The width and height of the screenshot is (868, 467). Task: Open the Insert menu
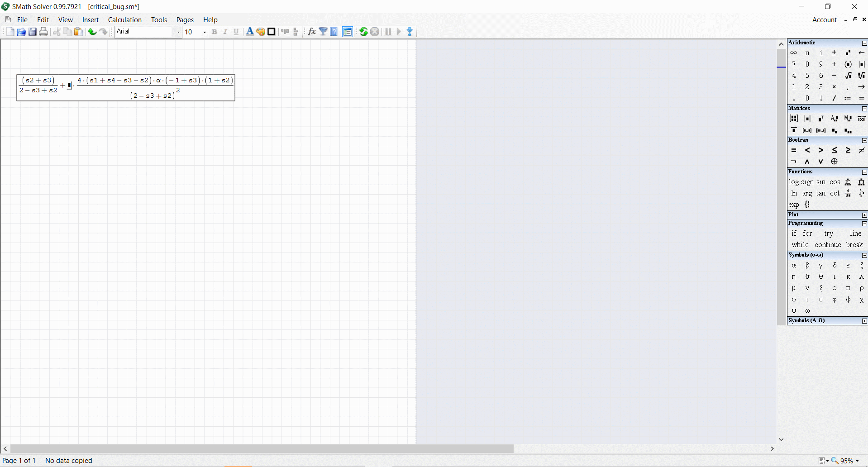[x=91, y=20]
